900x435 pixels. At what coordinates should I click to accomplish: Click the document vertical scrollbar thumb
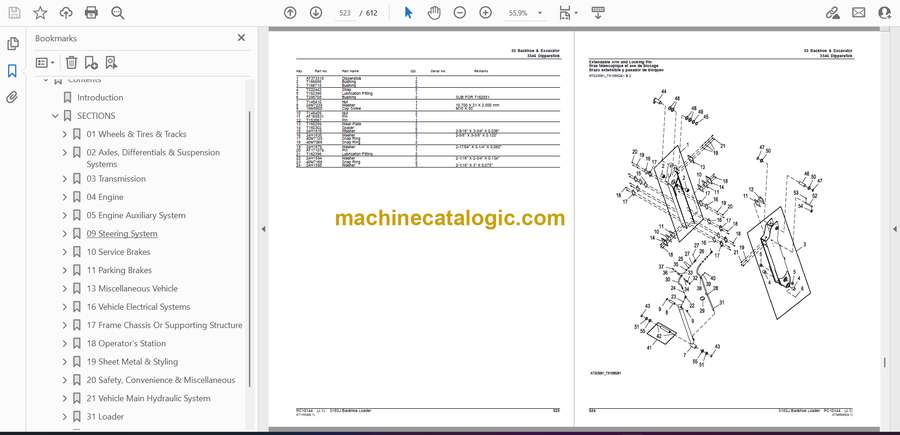885,363
